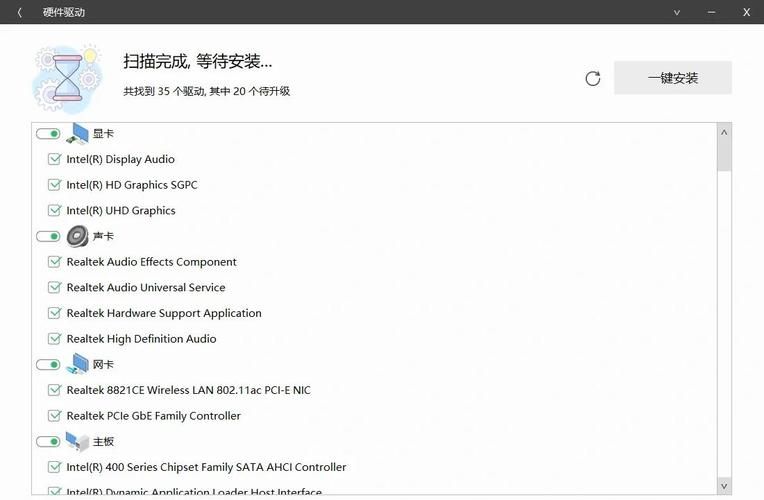Uncheck Realtek Audio Universal Service checkbox
The image size is (764, 500).
(x=55, y=288)
